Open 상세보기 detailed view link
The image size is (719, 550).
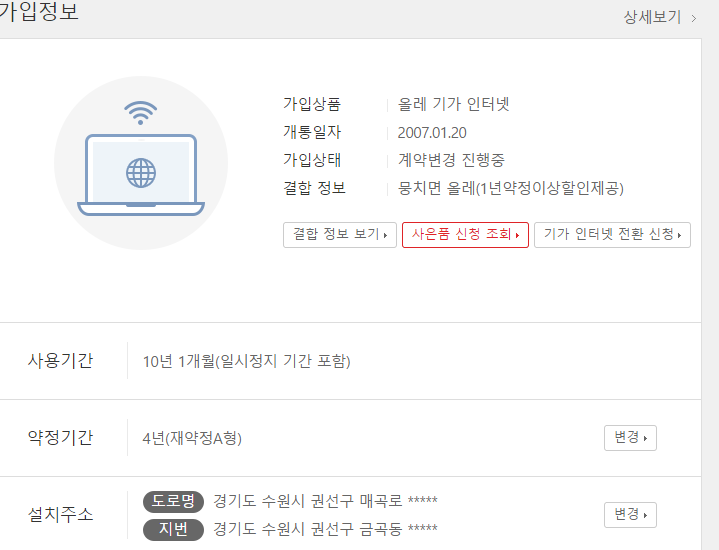click(x=652, y=17)
